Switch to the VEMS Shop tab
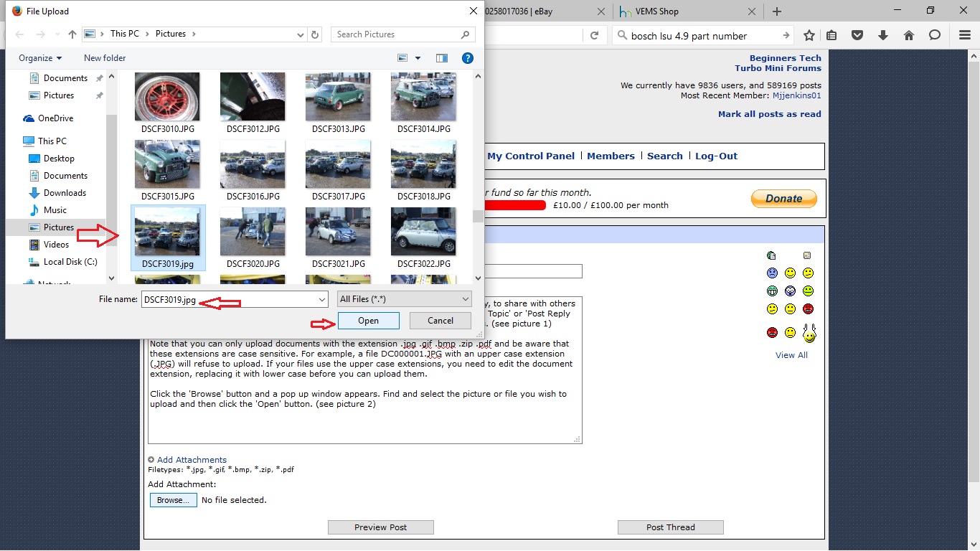 coord(685,11)
